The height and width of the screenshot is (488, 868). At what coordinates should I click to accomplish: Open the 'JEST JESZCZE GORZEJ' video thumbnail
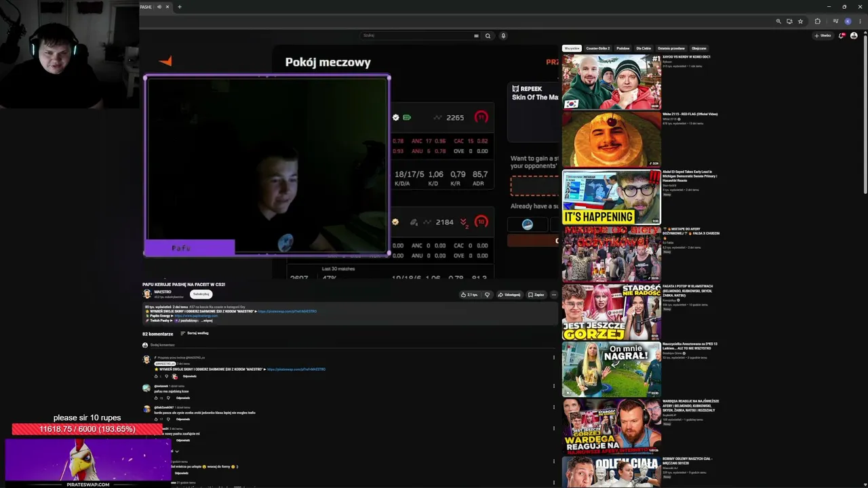point(611,312)
